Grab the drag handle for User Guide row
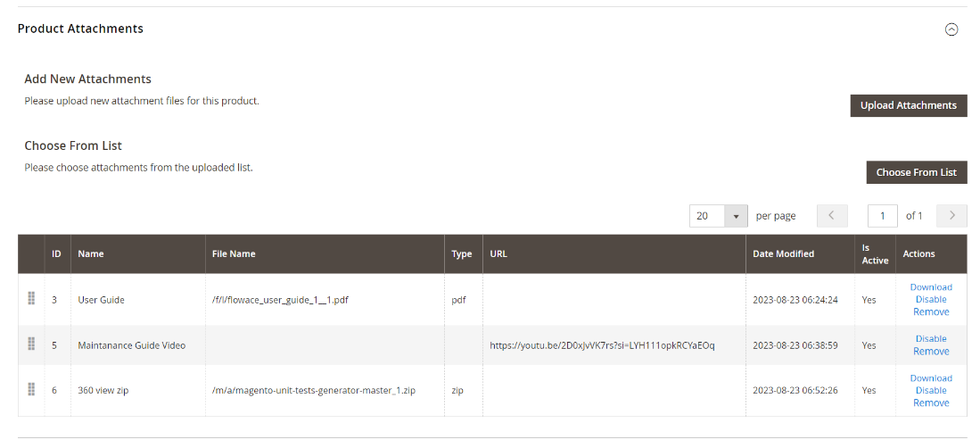980x448 pixels. (31, 300)
